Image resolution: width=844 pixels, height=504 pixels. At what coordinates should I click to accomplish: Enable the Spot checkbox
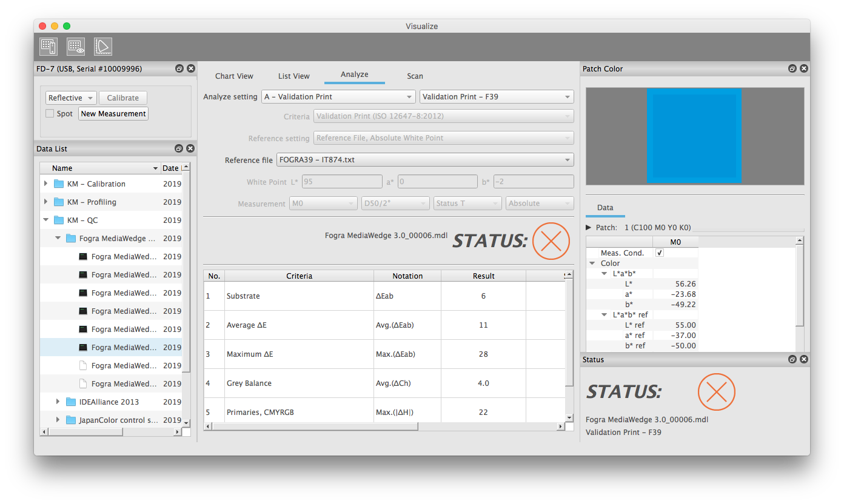pos(50,114)
